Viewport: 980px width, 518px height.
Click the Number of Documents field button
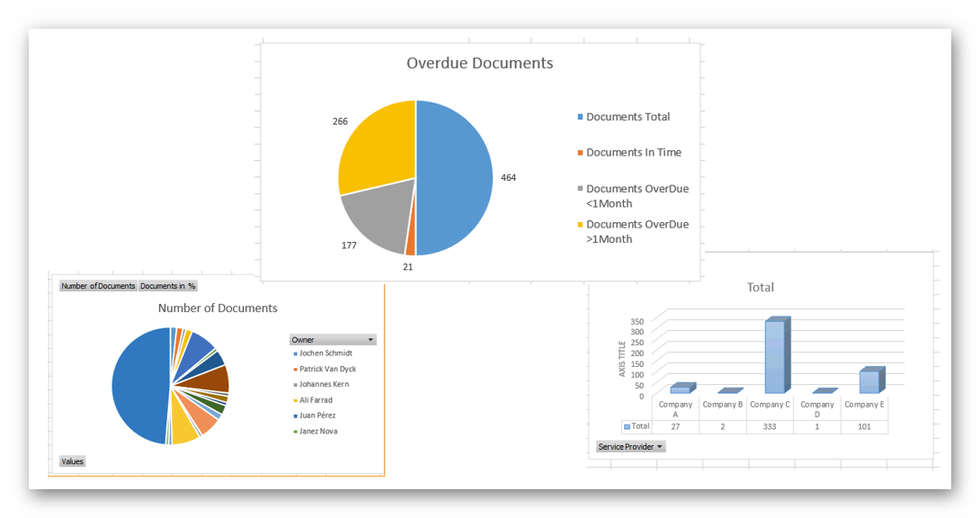tap(98, 286)
